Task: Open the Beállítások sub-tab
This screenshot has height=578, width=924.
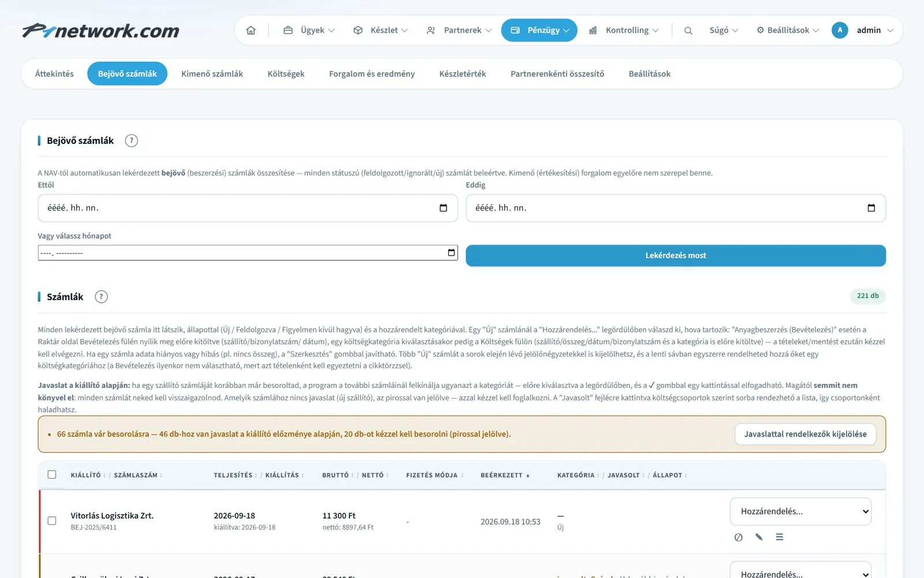Action: point(650,74)
